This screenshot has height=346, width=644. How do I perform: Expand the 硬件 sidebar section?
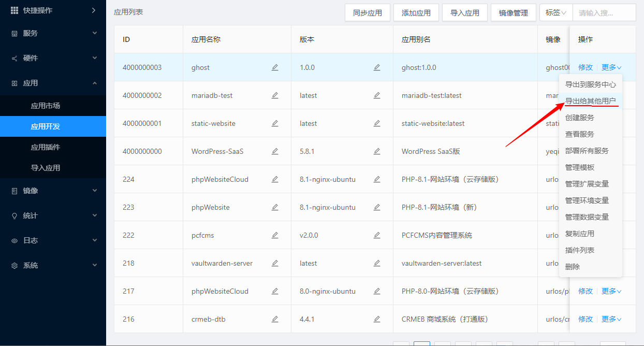[53, 58]
